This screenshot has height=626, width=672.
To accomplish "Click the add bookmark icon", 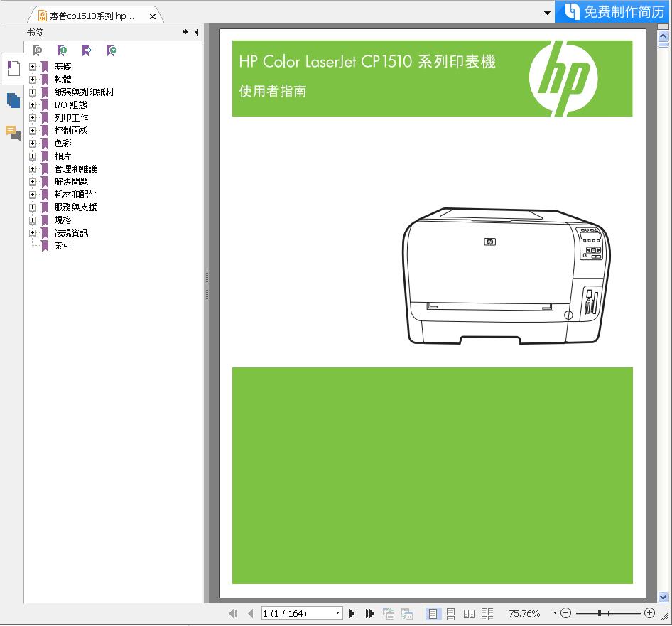I will (x=62, y=50).
